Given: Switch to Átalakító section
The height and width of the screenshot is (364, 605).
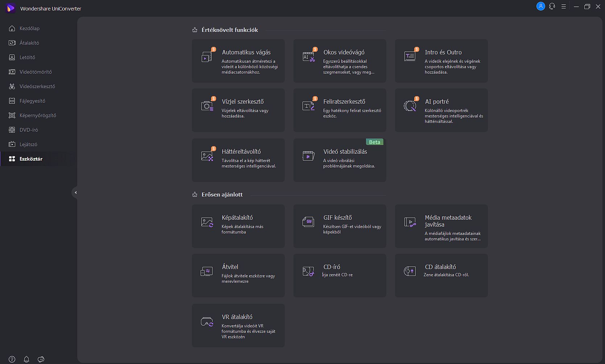Looking at the screenshot, I should click(x=29, y=43).
